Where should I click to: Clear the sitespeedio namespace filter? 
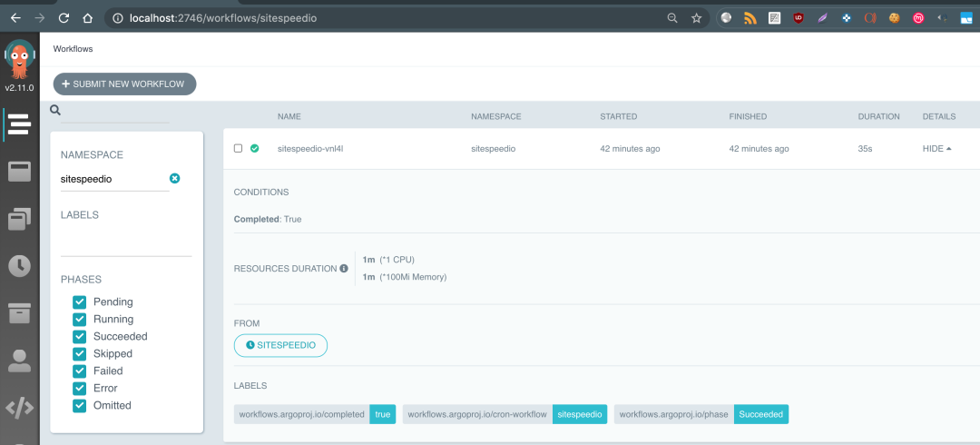(x=175, y=178)
